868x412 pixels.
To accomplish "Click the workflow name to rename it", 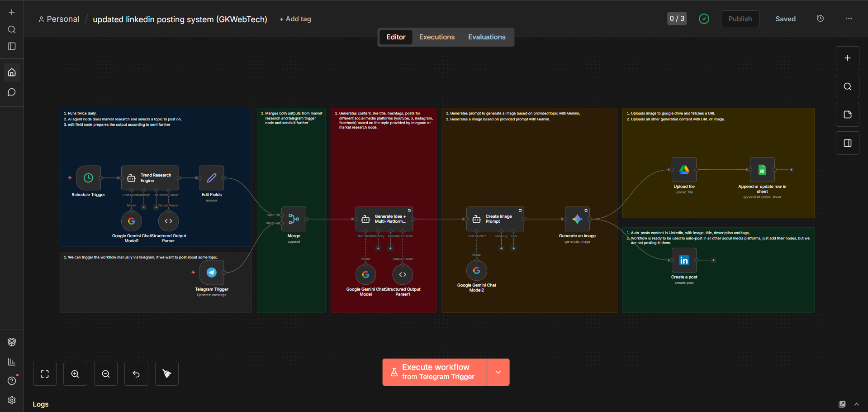I will point(180,19).
